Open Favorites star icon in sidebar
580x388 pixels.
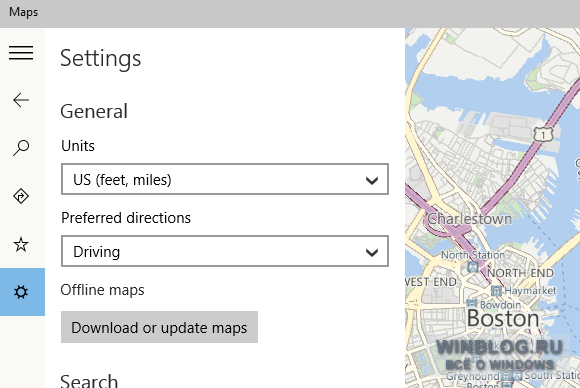[x=21, y=244]
